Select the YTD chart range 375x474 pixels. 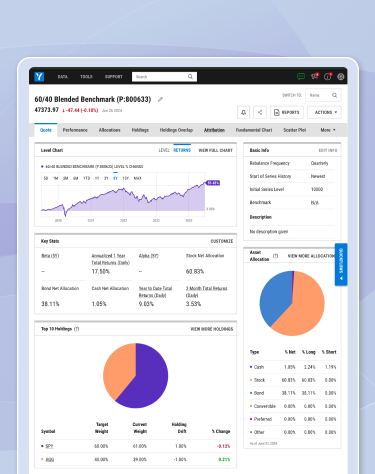tap(86, 178)
